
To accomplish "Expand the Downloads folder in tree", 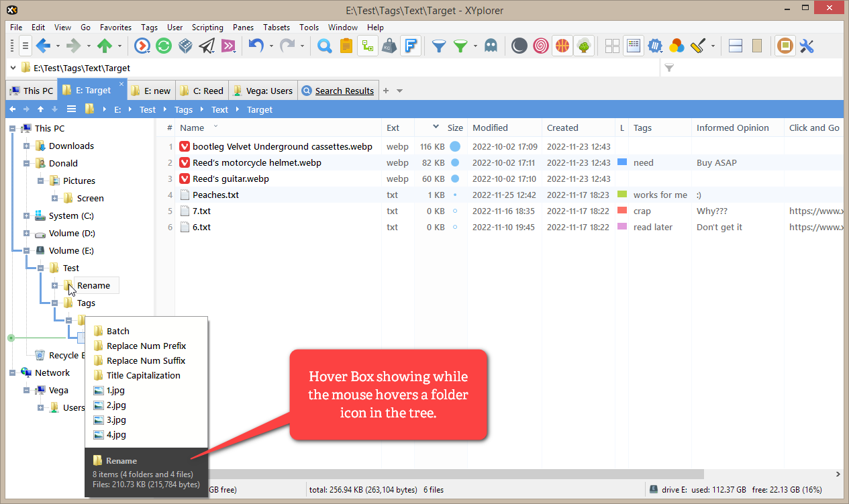I will (27, 146).
